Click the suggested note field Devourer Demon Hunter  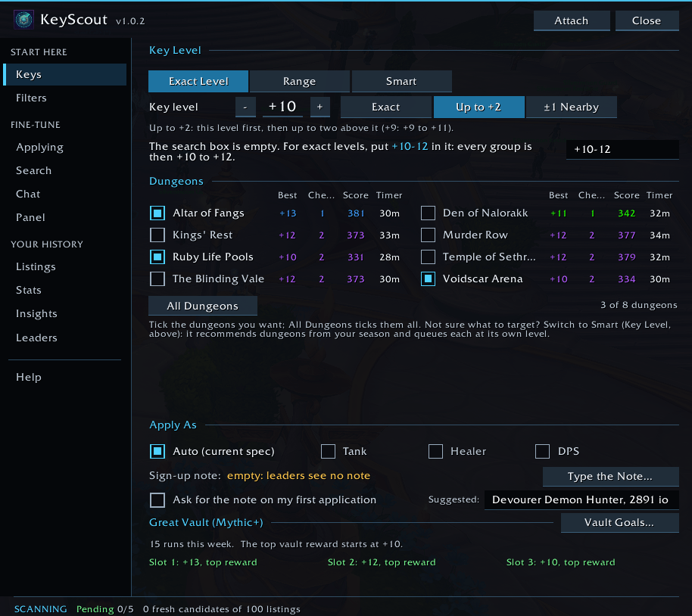pos(581,500)
